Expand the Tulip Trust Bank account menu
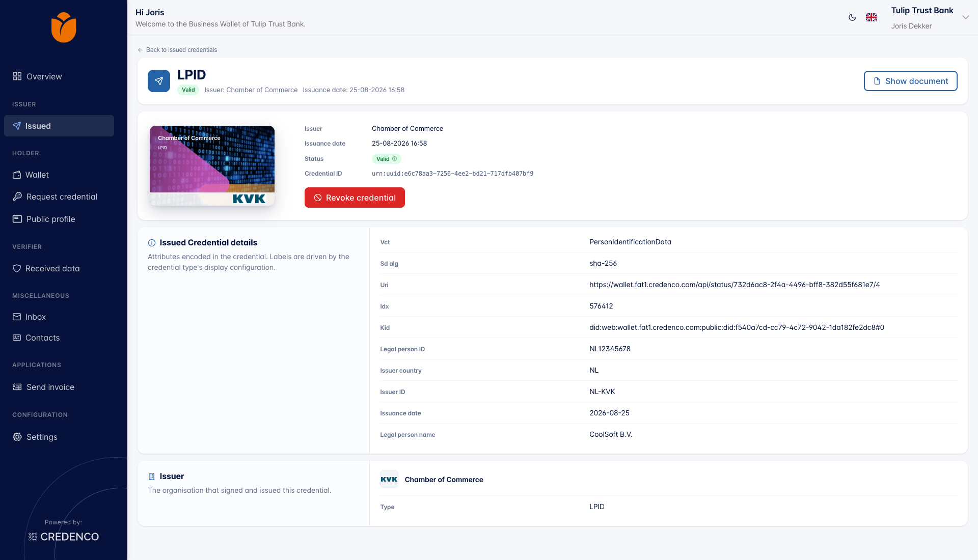Image resolution: width=978 pixels, height=560 pixels. (x=966, y=17)
